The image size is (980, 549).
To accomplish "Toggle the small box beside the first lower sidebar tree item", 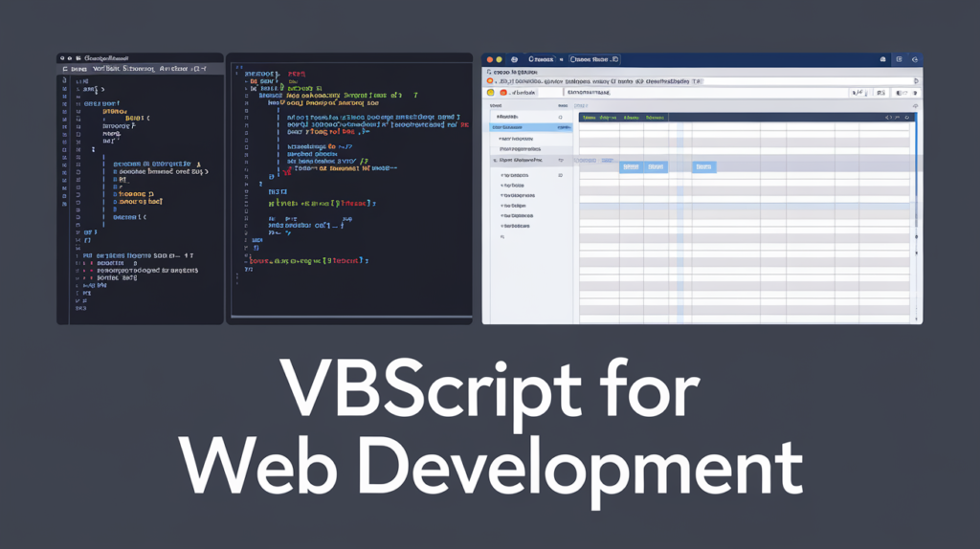I will (560, 176).
